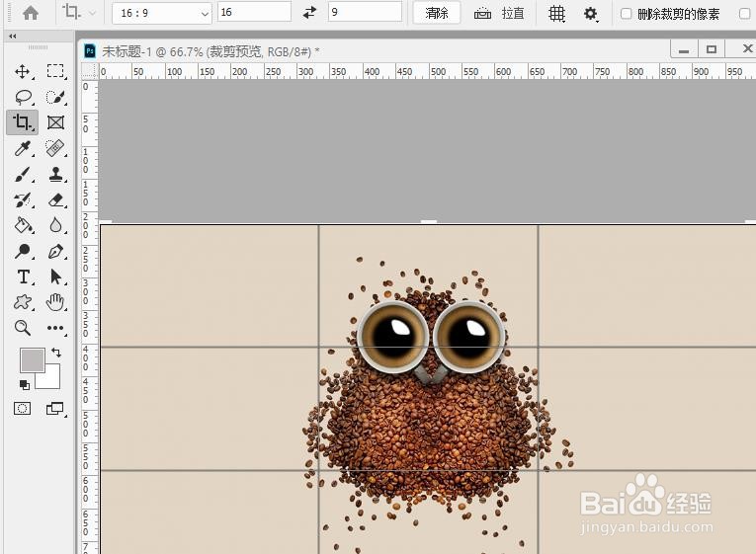Close the 未标题-1 document window
The height and width of the screenshot is (554, 756).
[747, 48]
